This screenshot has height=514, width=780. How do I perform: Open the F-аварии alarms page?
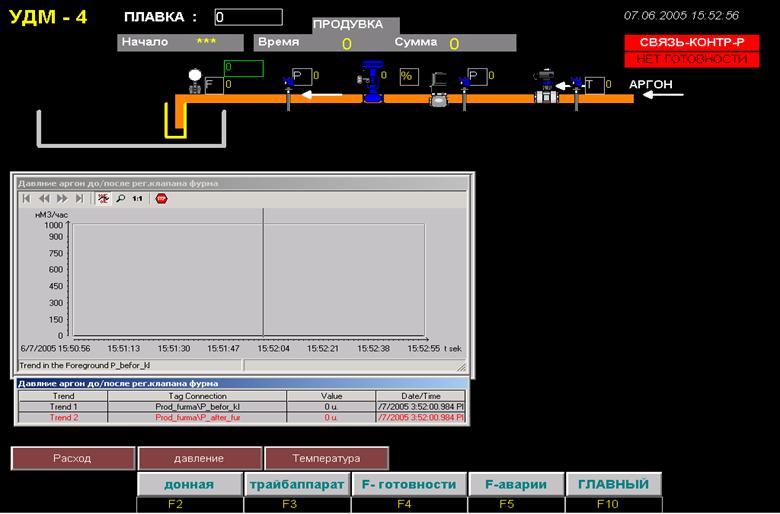click(516, 484)
